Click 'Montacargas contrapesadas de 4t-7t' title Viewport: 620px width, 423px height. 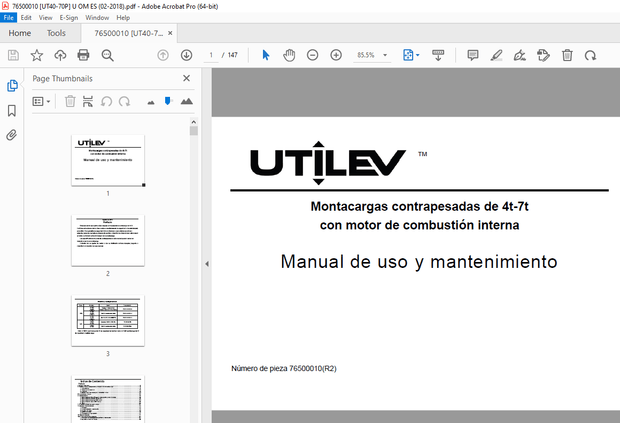click(x=420, y=206)
